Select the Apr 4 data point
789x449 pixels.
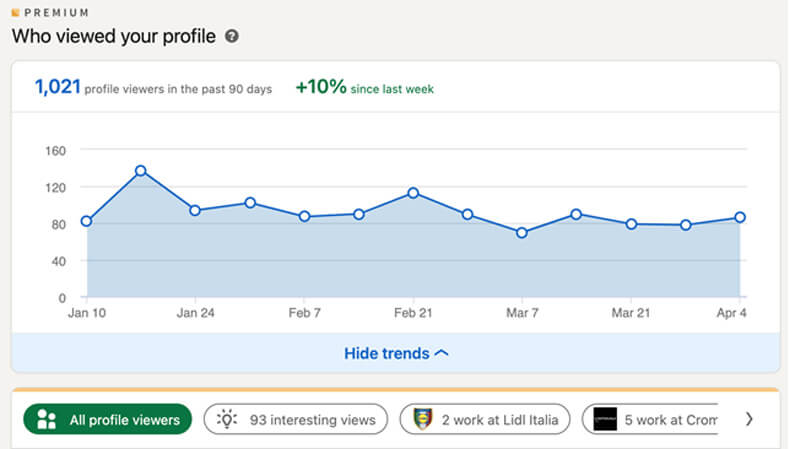pyautogui.click(x=740, y=217)
